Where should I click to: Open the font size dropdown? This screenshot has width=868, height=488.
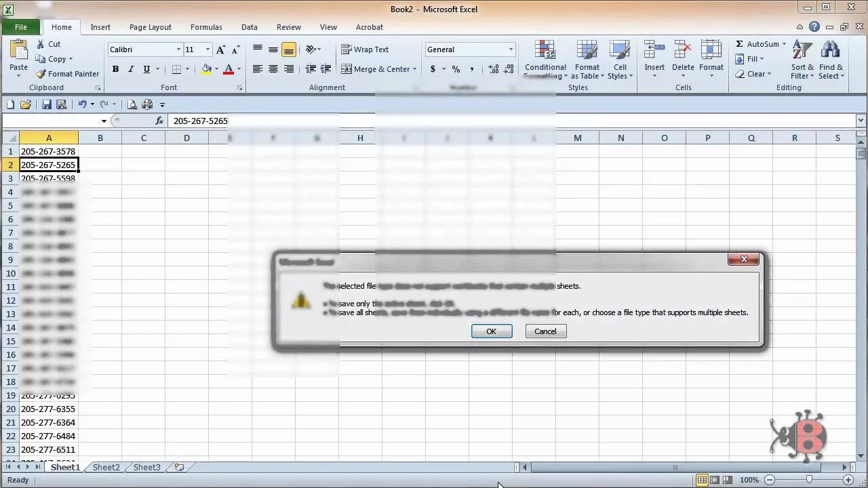pyautogui.click(x=208, y=49)
